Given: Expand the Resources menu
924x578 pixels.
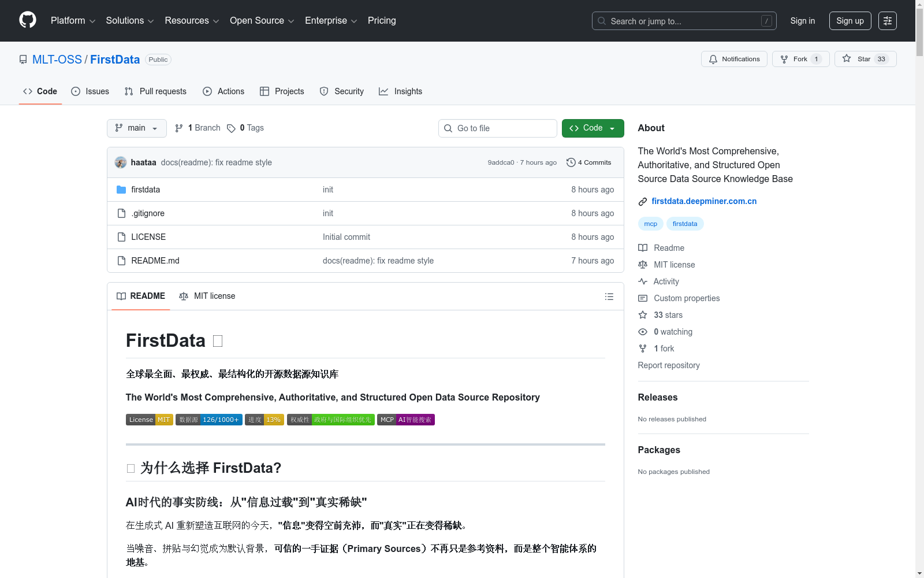Looking at the screenshot, I should pyautogui.click(x=192, y=21).
